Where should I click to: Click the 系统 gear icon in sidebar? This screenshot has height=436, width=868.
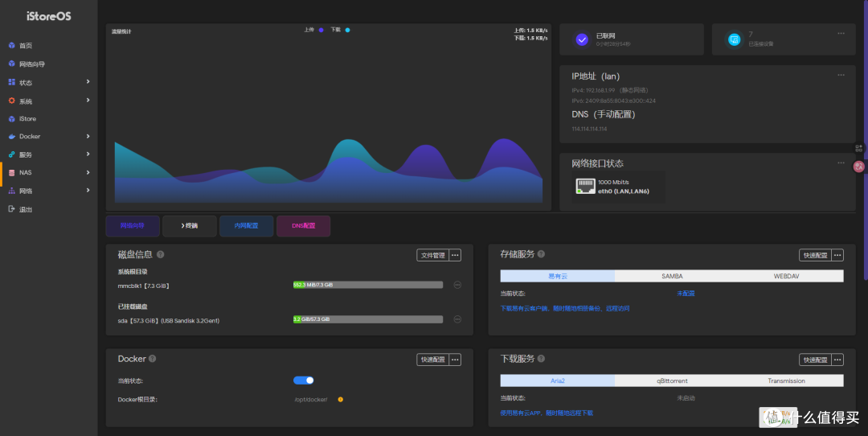click(x=11, y=101)
